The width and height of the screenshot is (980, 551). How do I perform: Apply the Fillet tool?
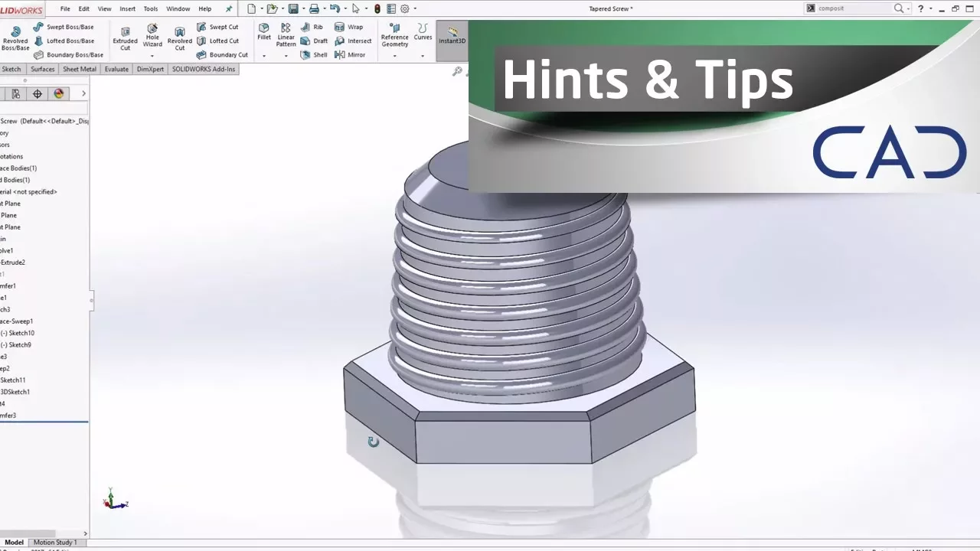(x=264, y=32)
